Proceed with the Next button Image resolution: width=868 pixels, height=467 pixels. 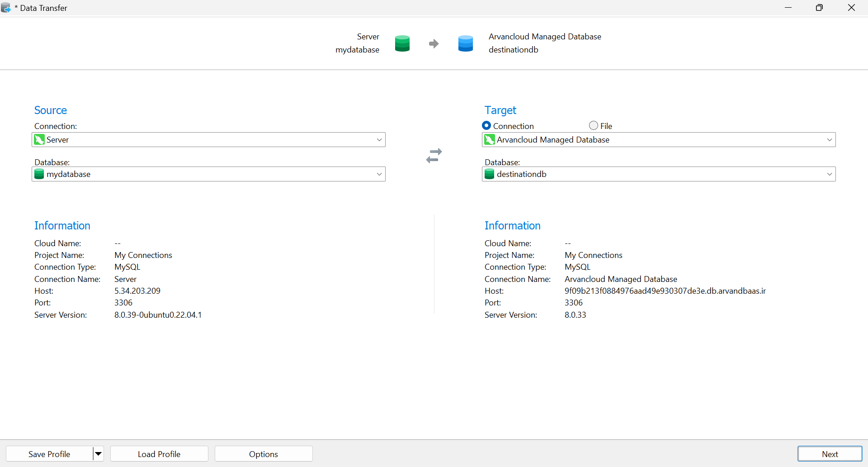(830, 454)
